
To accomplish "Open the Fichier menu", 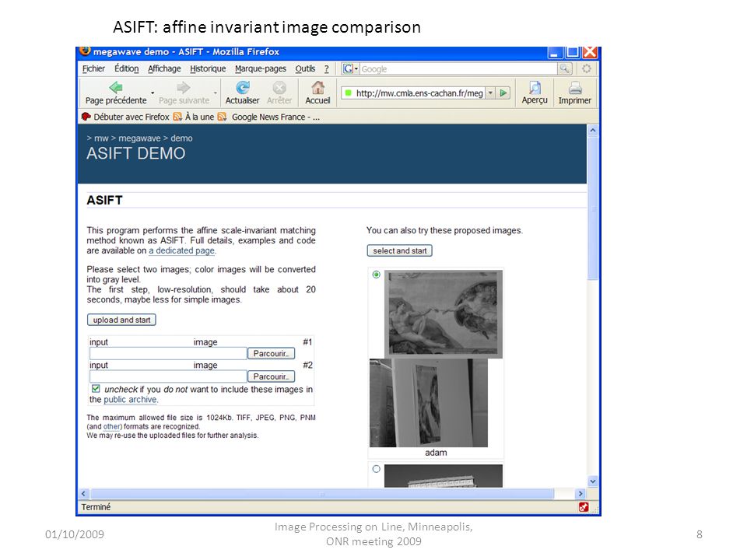I will pos(93,68).
